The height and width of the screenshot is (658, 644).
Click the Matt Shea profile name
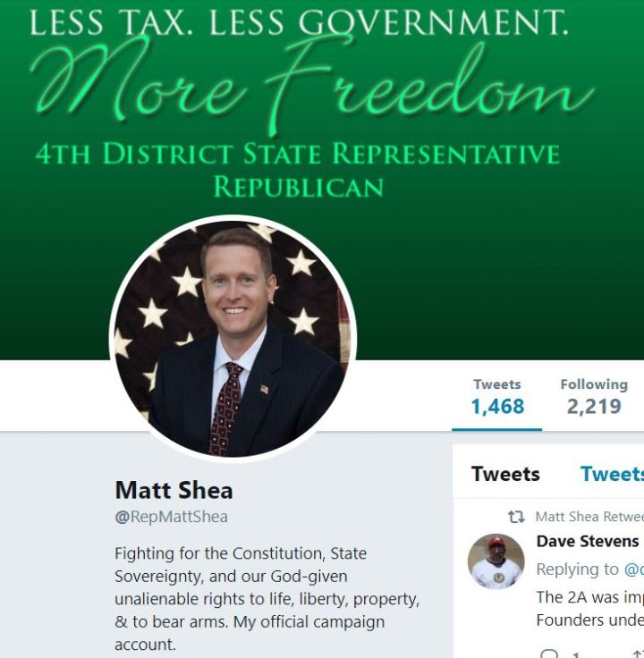(174, 490)
